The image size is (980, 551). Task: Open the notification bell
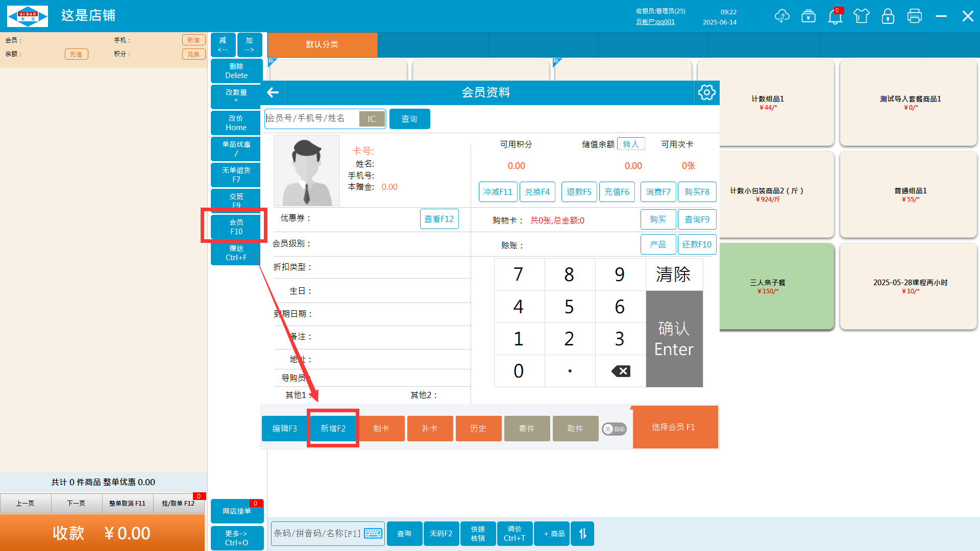[x=835, y=16]
